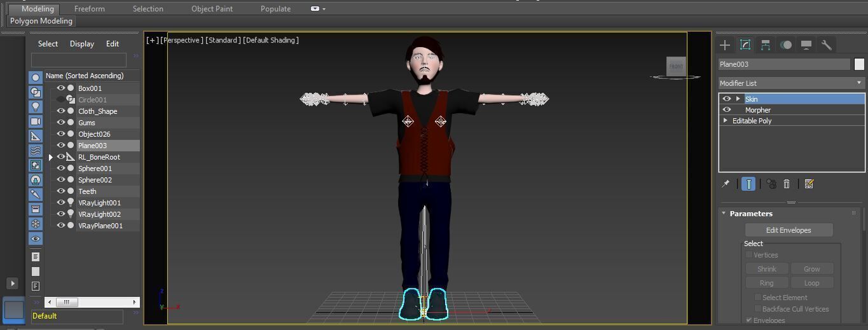
Task: Toggle Show End Result button
Action: click(749, 184)
